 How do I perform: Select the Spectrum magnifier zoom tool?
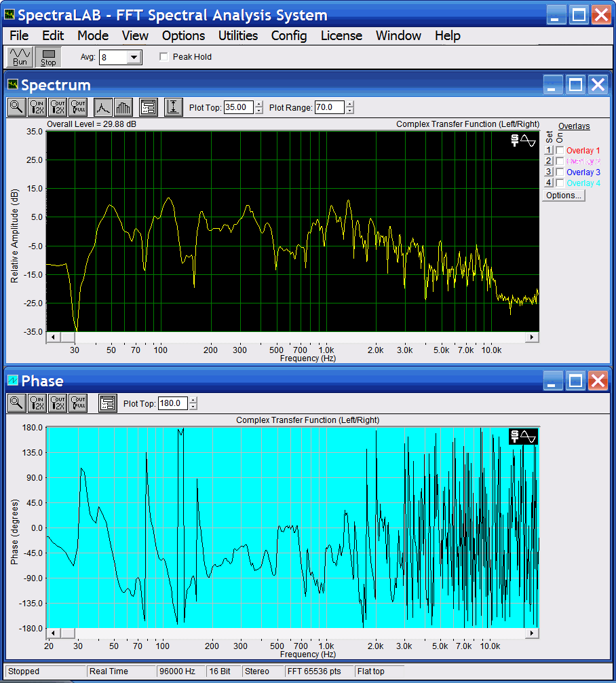pyautogui.click(x=17, y=107)
